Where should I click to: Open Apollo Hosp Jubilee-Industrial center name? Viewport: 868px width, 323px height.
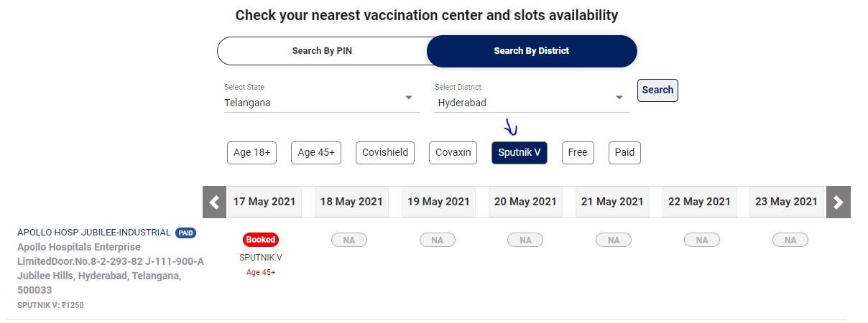click(94, 233)
